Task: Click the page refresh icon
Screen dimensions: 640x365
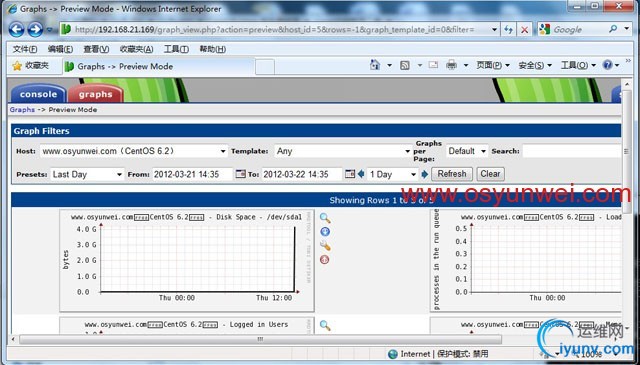Action: [508, 29]
